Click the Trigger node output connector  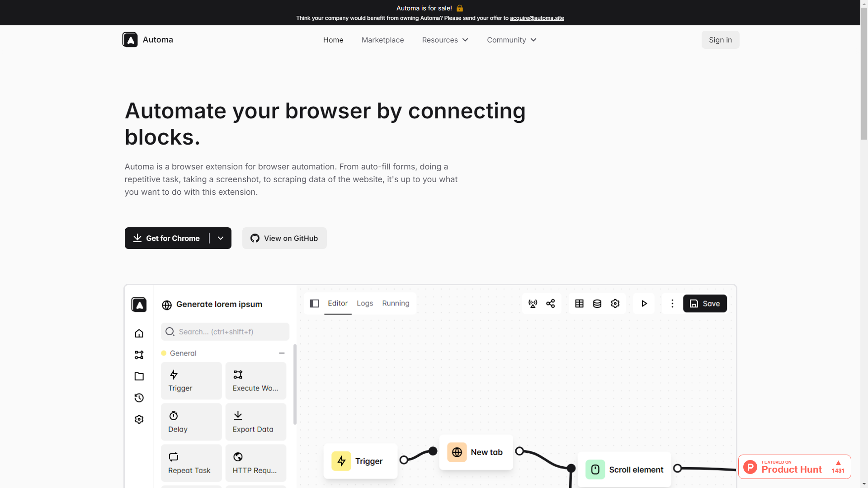(x=404, y=460)
